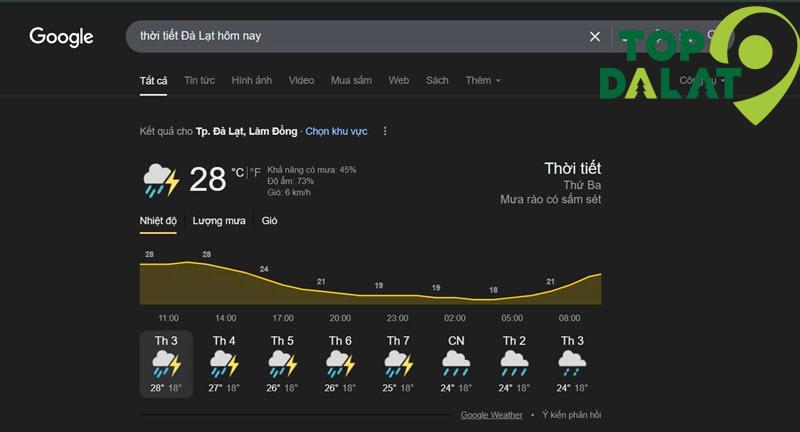Clear the search box with the X icon
The image size is (800, 432).
pyautogui.click(x=595, y=37)
